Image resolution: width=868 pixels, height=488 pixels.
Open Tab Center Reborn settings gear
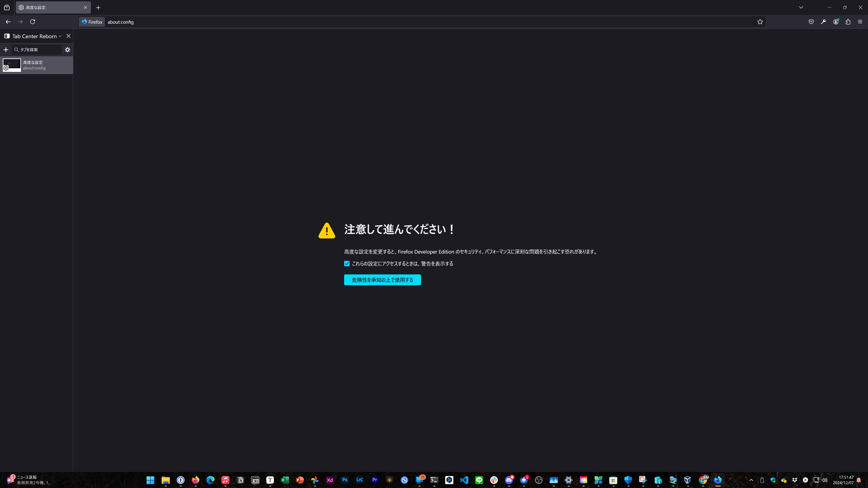(x=67, y=50)
